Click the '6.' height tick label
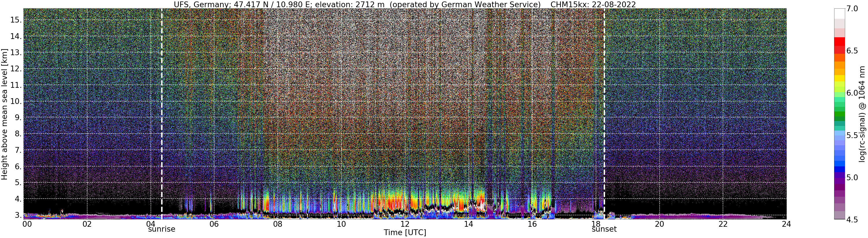 (x=18, y=166)
